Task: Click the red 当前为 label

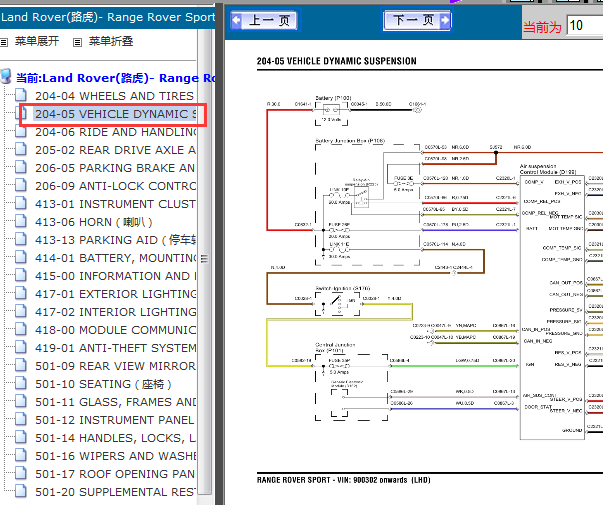Action: coord(542,27)
